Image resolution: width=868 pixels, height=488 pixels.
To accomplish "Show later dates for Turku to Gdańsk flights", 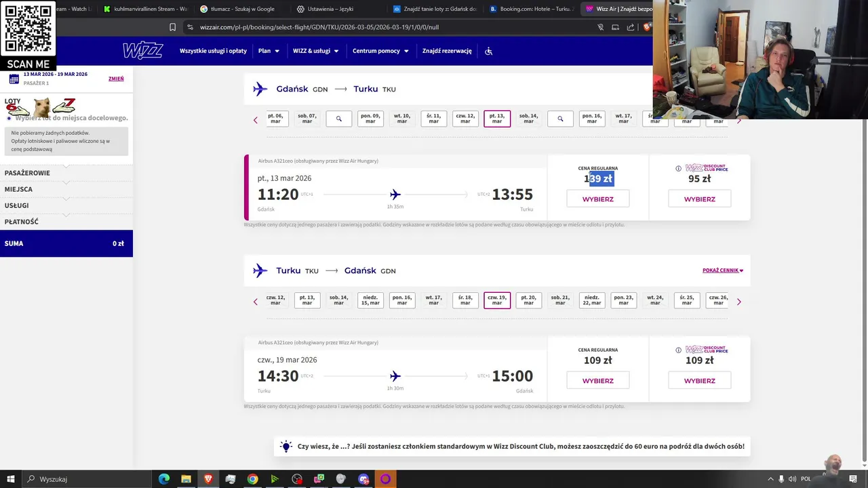I will coord(739,302).
